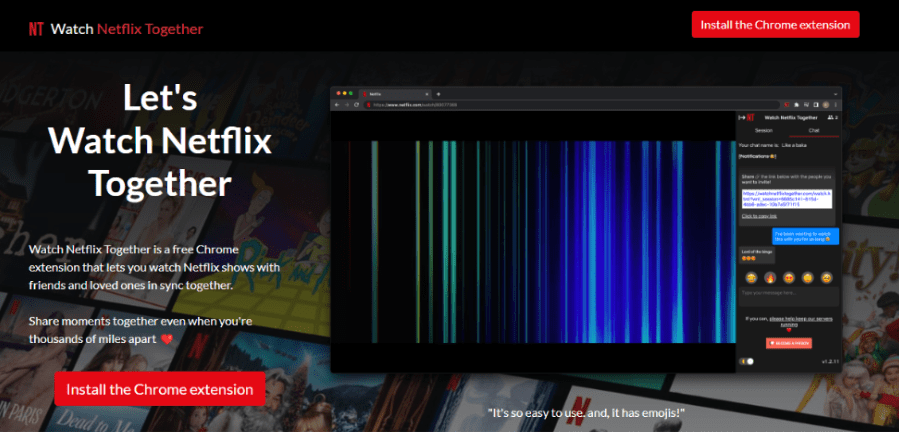Open the three-dot browser menu
Viewport: 899px width, 432px height.
[835, 105]
